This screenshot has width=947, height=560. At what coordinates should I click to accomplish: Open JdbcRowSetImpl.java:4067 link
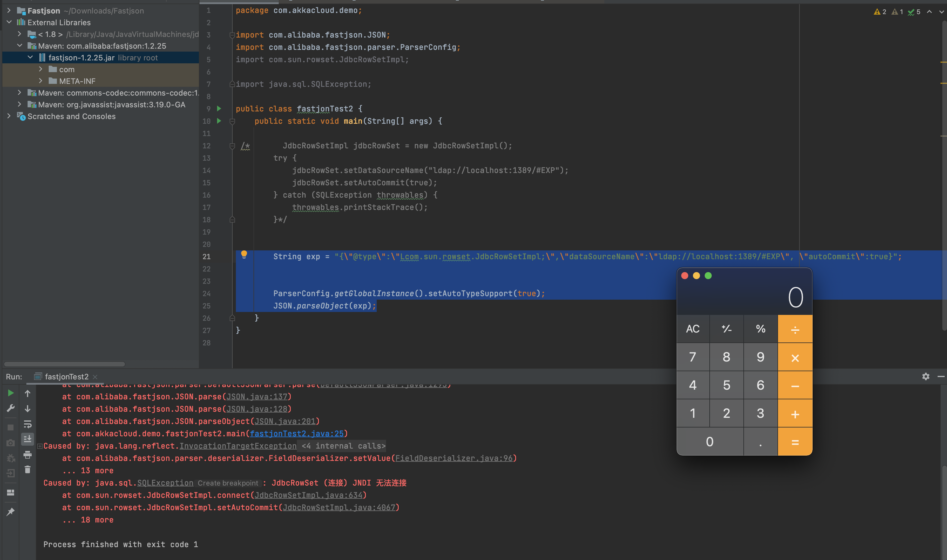339,508
